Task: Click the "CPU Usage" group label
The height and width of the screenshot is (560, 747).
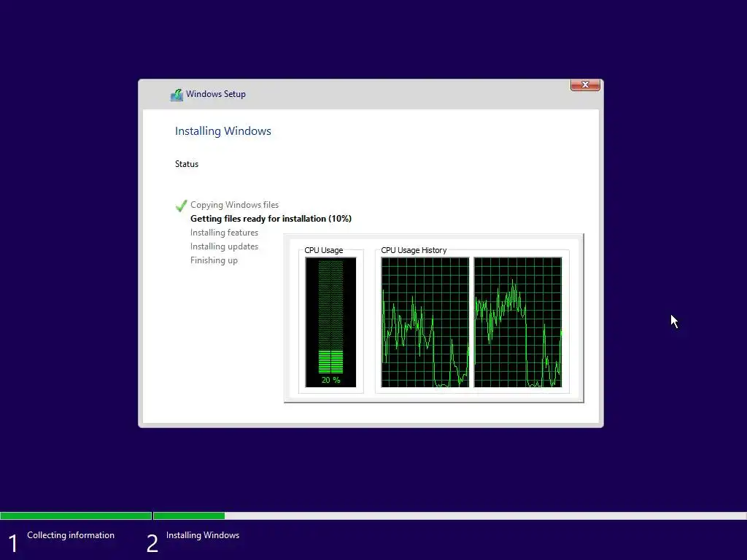Action: pos(323,250)
